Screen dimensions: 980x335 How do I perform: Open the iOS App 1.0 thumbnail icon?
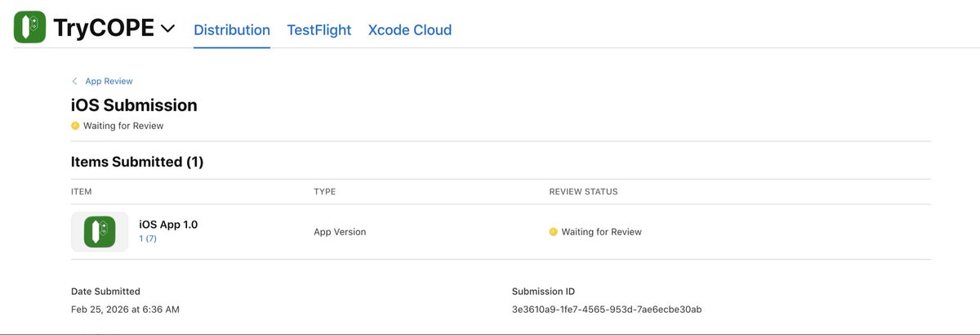point(100,232)
